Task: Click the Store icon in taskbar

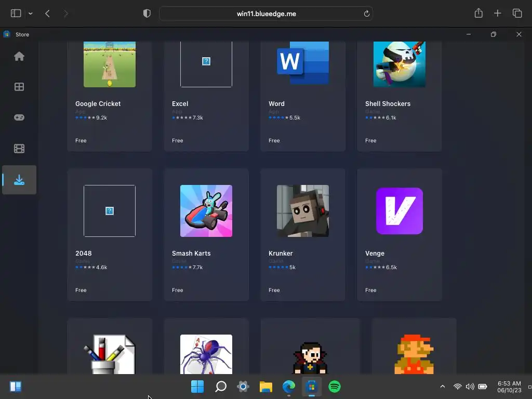Action: [x=312, y=387]
